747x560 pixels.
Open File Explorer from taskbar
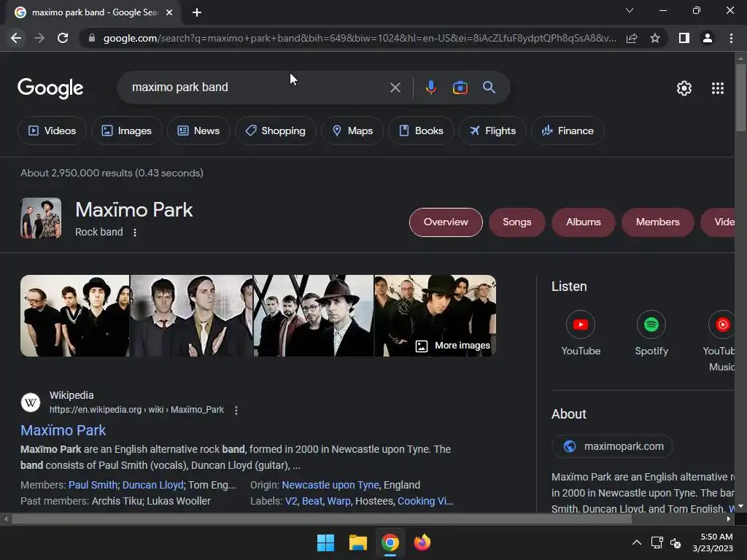[x=357, y=542]
